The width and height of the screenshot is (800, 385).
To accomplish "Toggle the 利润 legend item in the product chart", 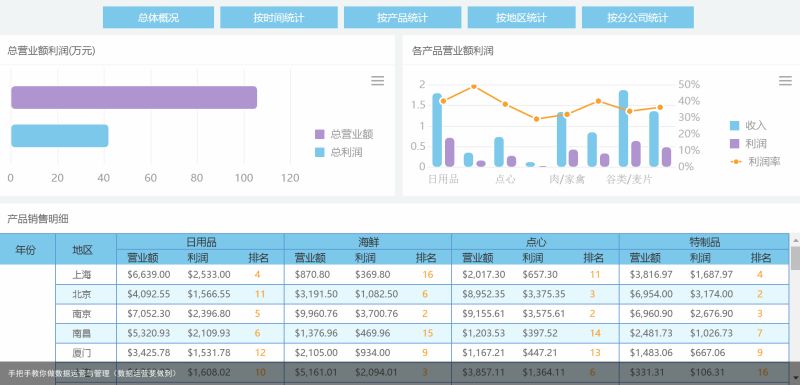I will click(x=748, y=144).
